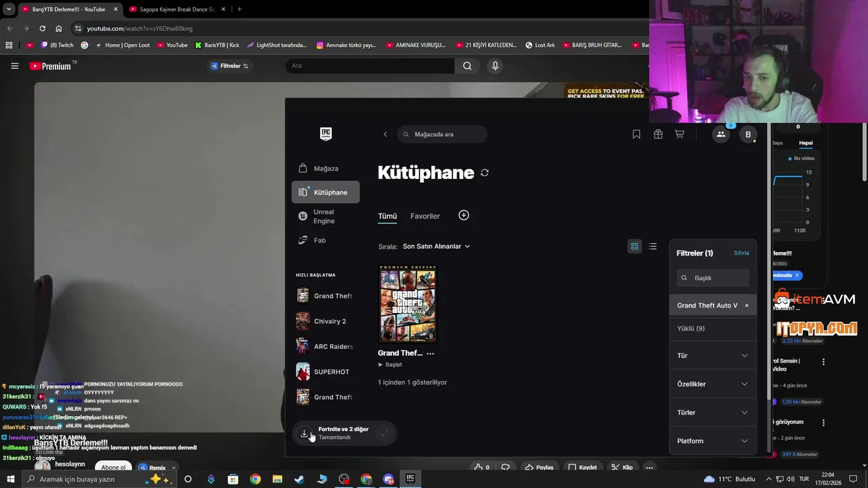Screen dimensions: 868x488
Task: Select the Tümü tab
Action: coord(387,216)
